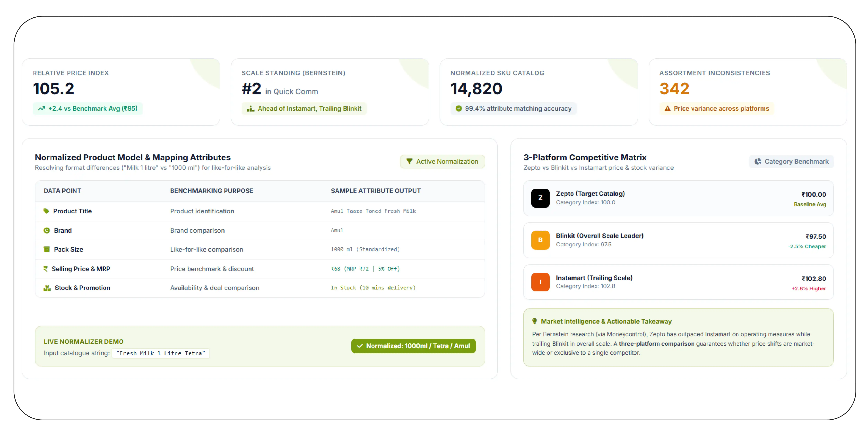Click the warning triangle icon beside Price variance
Screen dimensions: 868x431
[667, 108]
